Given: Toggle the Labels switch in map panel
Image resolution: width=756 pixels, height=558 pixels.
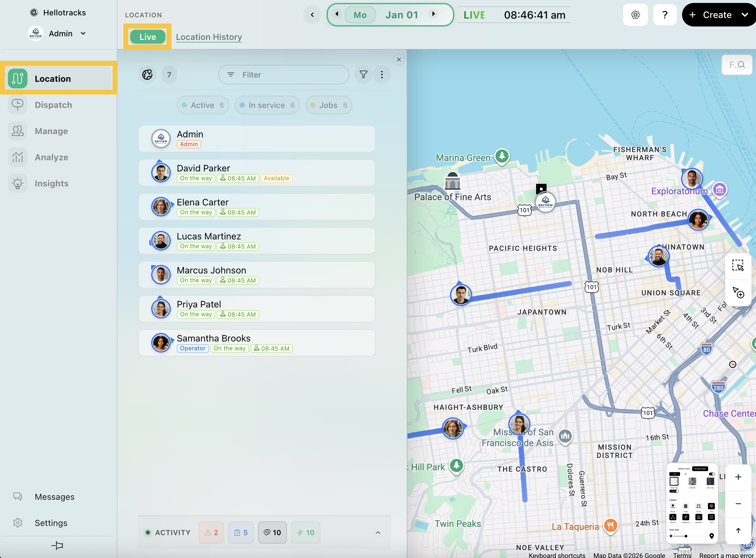Looking at the screenshot, I should click(x=674, y=492).
